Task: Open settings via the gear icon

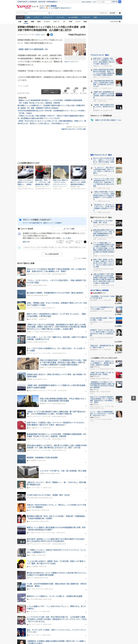Action: pyautogui.click(x=120, y=13)
